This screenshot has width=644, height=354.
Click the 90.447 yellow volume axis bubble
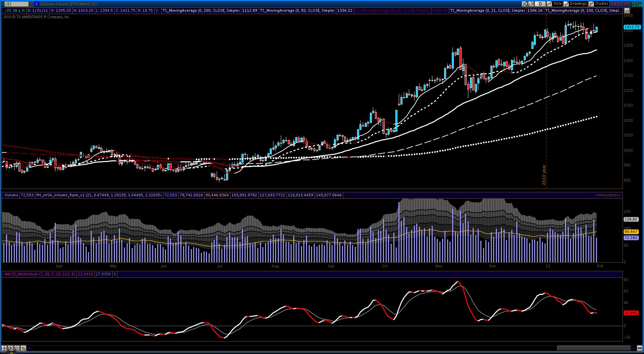click(x=631, y=232)
